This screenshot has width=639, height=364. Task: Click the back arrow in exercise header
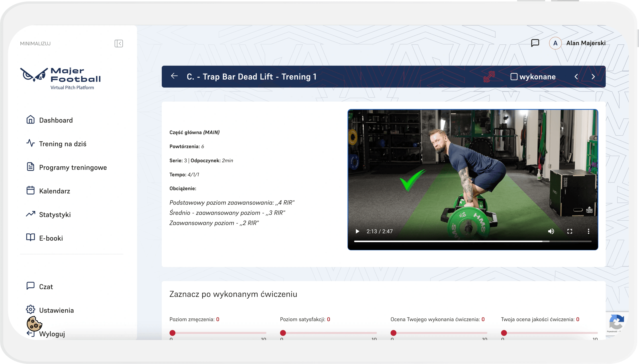pos(174,76)
